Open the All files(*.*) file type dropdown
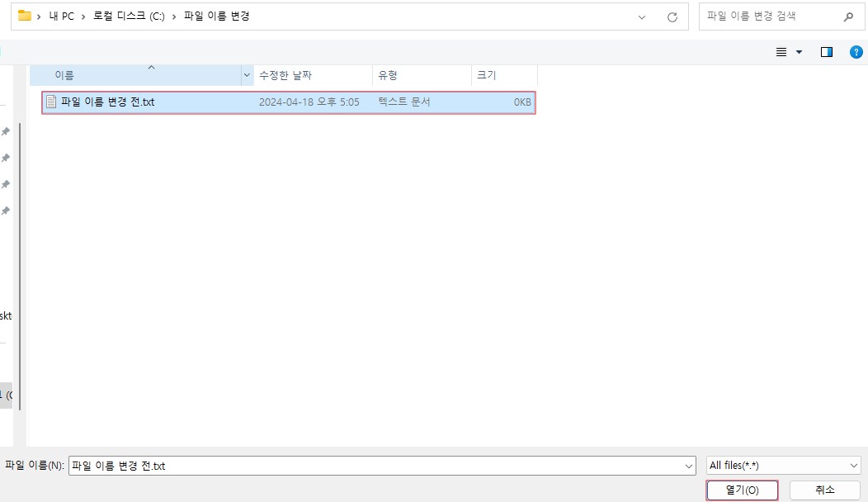Image resolution: width=868 pixels, height=502 pixels. 784,466
